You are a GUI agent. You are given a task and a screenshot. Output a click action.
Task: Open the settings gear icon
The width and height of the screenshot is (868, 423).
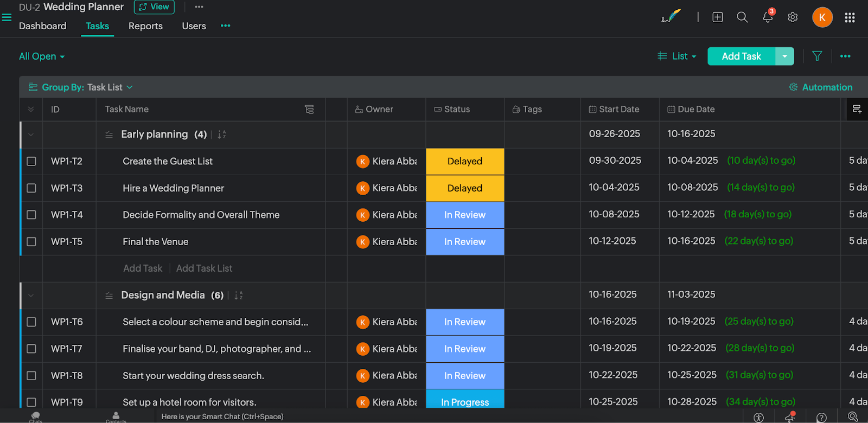[793, 17]
